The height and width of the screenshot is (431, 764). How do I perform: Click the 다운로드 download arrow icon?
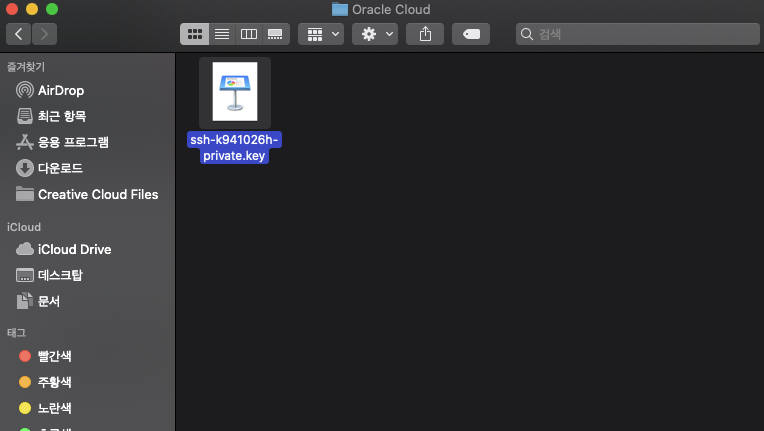tap(25, 168)
